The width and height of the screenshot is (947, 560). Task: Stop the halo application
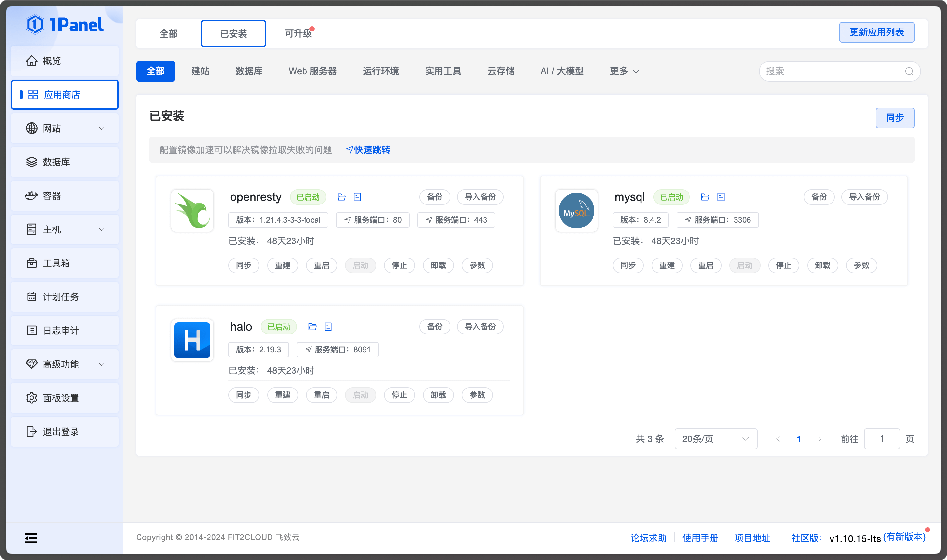[399, 395]
